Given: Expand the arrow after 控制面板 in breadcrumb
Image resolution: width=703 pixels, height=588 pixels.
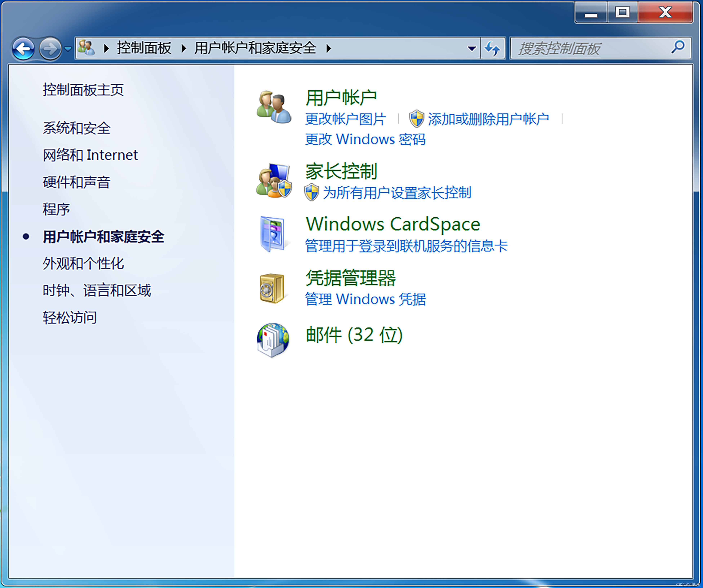Looking at the screenshot, I should pyautogui.click(x=184, y=48).
